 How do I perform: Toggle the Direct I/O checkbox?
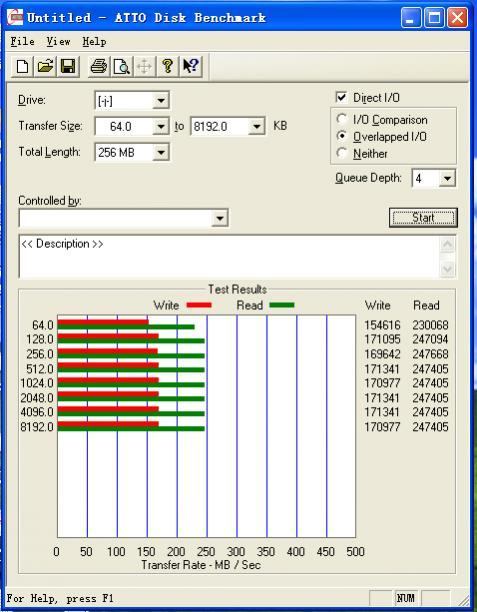[x=341, y=97]
